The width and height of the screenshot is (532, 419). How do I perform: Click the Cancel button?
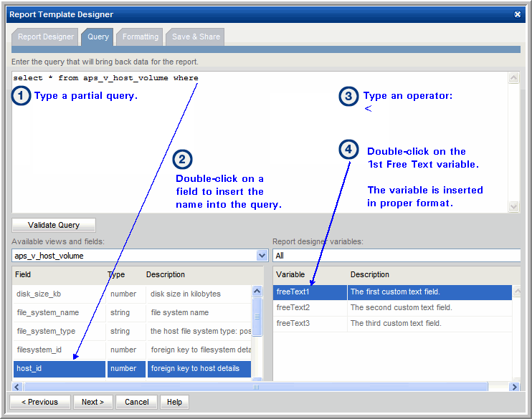click(136, 402)
